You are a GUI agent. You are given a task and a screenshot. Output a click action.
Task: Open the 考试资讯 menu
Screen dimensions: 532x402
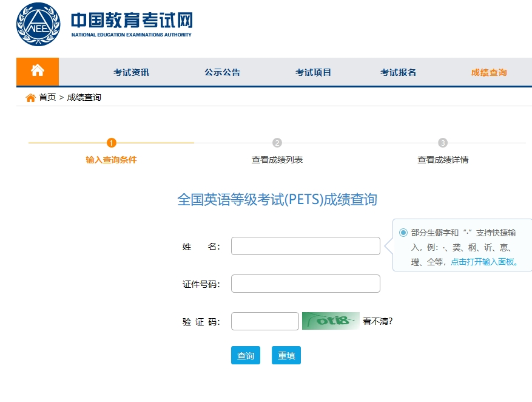[x=131, y=72]
